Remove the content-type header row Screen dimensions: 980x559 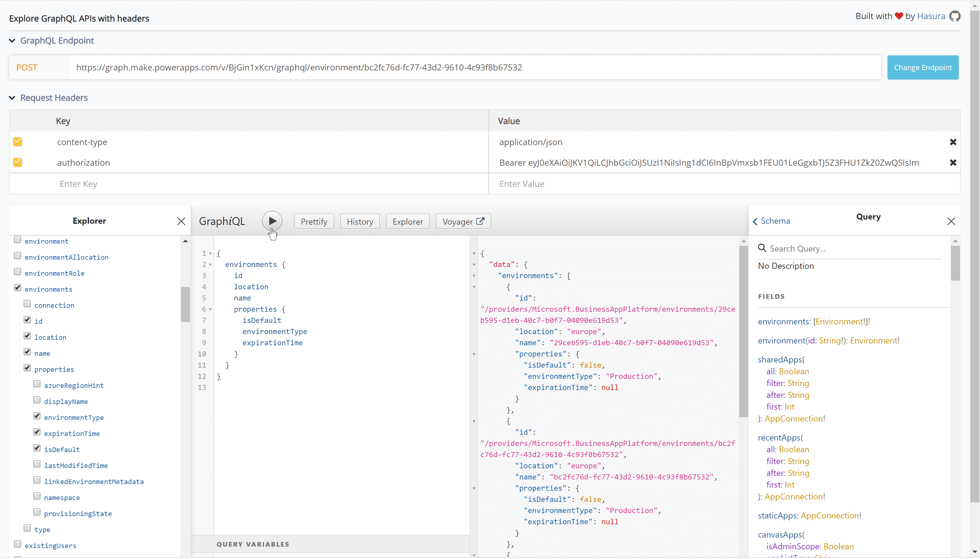coord(953,142)
